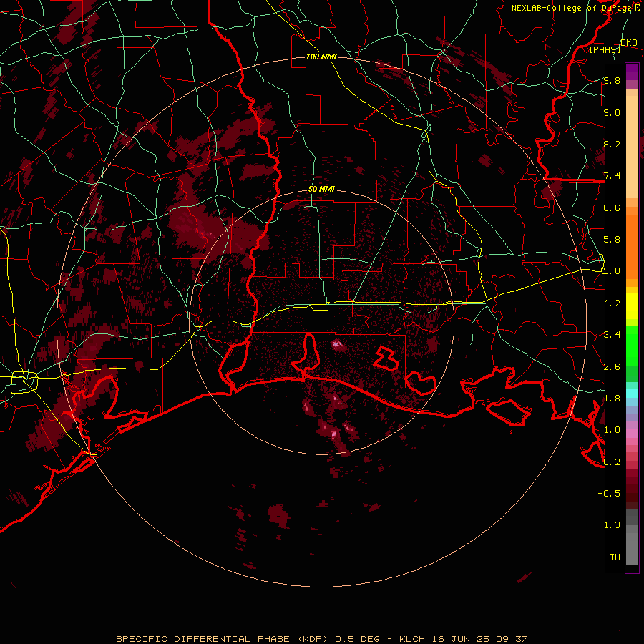Screen dimensions: 644x644
Task: Select the 1.8 scale label
Action: [612, 399]
